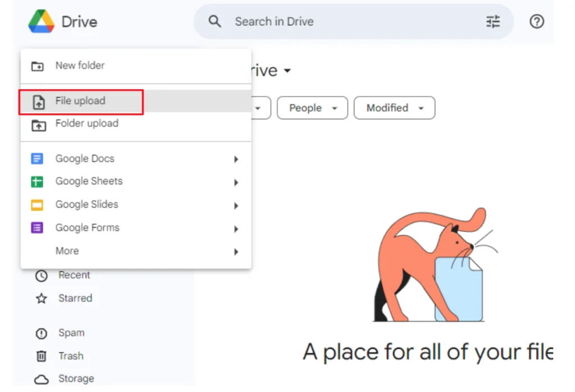The height and width of the screenshot is (392, 575).
Task: Click the Recent clock icon
Action: point(42,276)
